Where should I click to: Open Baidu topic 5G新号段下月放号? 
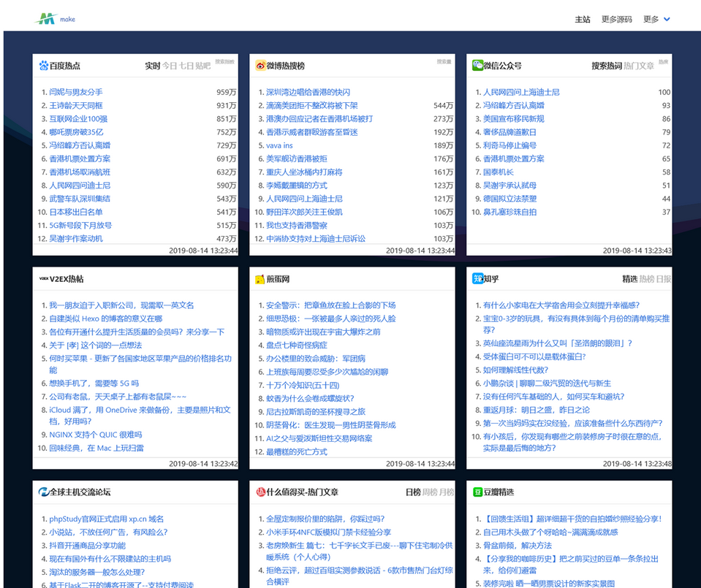pyautogui.click(x=80, y=225)
